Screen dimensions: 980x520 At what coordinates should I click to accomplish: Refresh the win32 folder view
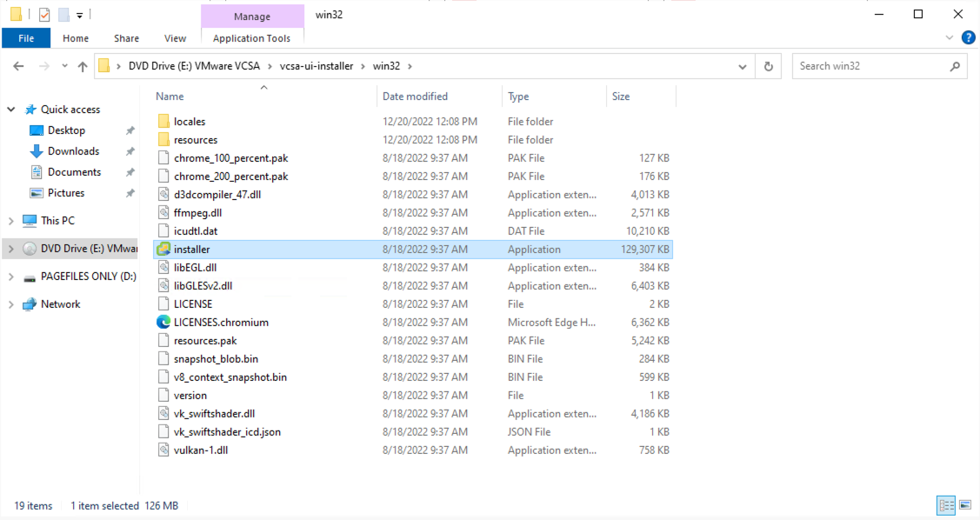(768, 66)
